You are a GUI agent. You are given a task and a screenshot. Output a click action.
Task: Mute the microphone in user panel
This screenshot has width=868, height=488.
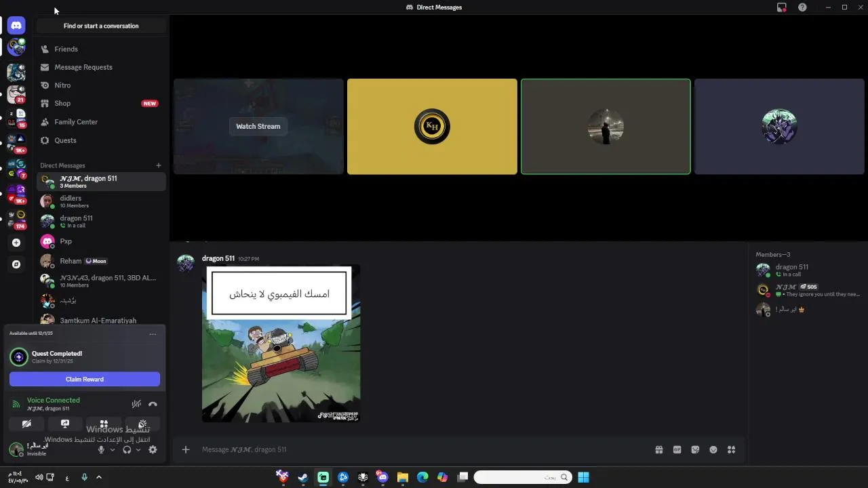coord(101,449)
